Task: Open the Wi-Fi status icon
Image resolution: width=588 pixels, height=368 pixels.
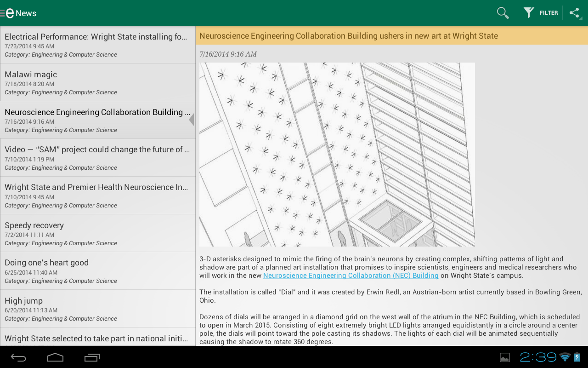Action: tap(565, 357)
